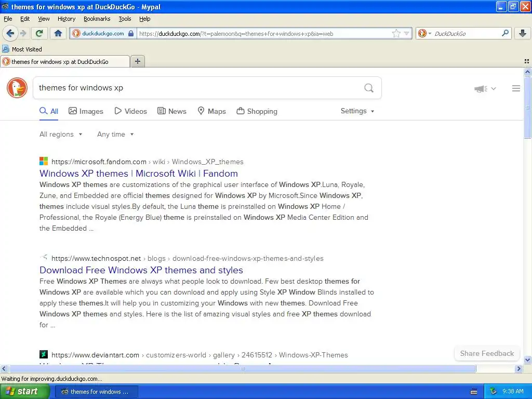Submit search with the magnifier icon
532x399 pixels.
click(369, 88)
